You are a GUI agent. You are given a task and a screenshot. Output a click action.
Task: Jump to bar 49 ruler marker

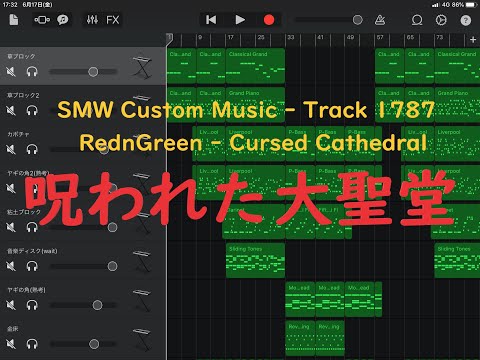click(350, 37)
